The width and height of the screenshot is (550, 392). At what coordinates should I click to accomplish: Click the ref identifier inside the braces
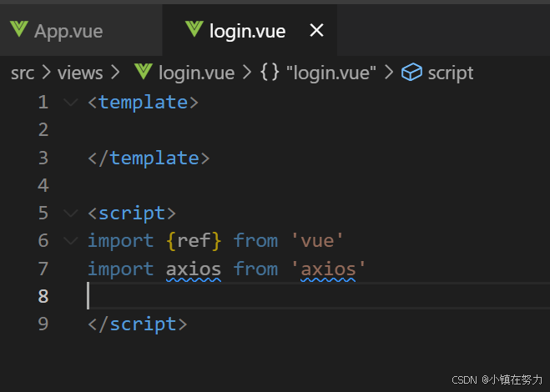point(194,241)
